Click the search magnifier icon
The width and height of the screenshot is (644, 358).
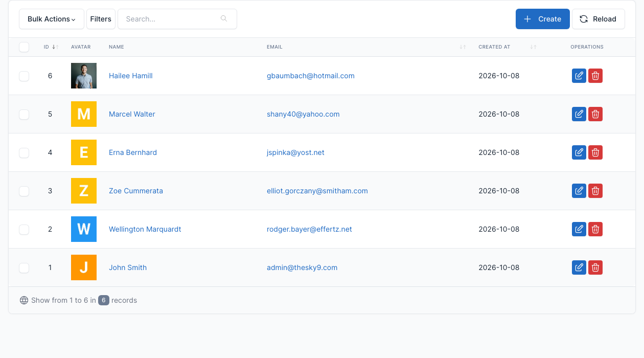[224, 19]
